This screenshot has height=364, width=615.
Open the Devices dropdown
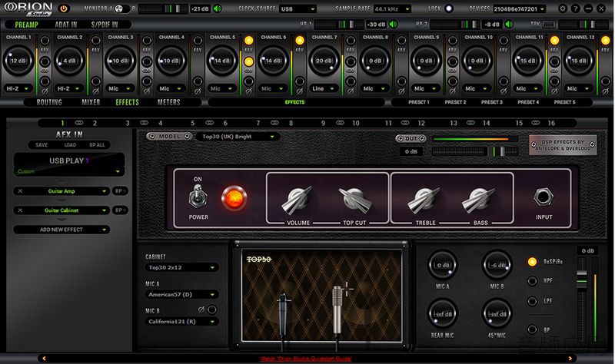pos(520,8)
